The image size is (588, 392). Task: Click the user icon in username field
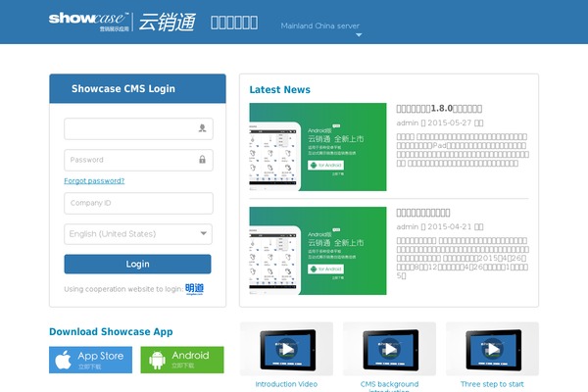[x=202, y=128]
